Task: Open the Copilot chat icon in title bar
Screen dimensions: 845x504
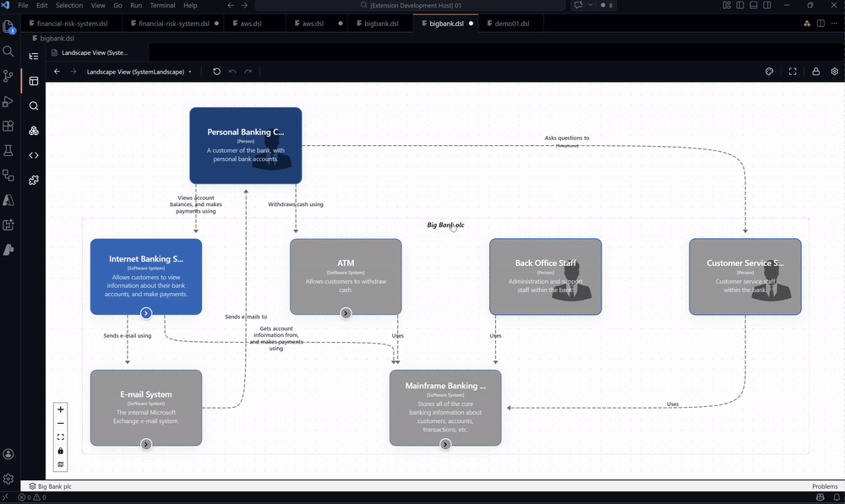Action: tap(578, 5)
